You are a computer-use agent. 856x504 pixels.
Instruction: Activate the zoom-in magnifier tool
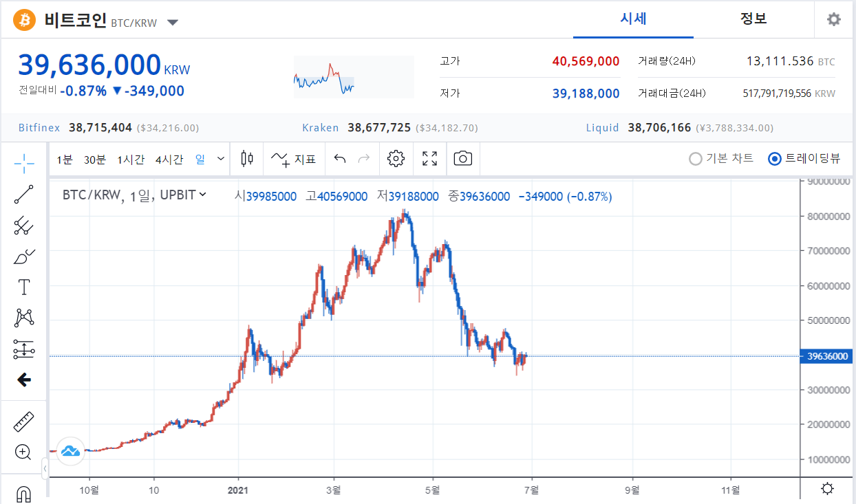click(23, 452)
